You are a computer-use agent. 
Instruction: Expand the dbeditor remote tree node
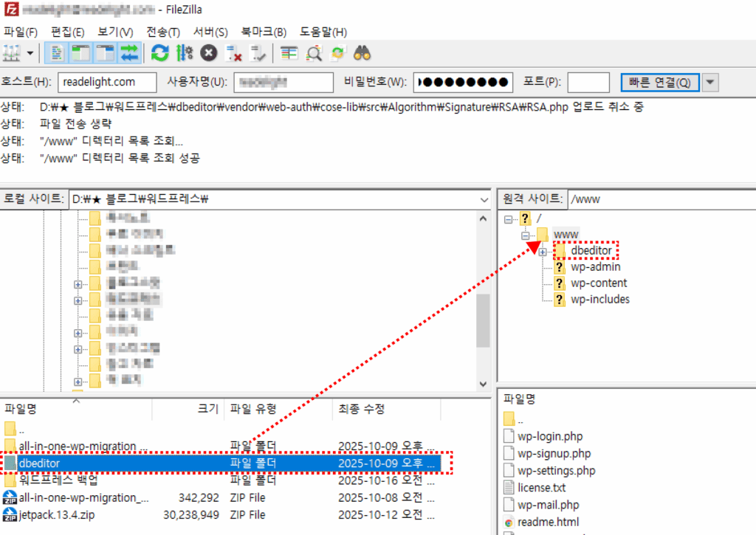click(543, 252)
